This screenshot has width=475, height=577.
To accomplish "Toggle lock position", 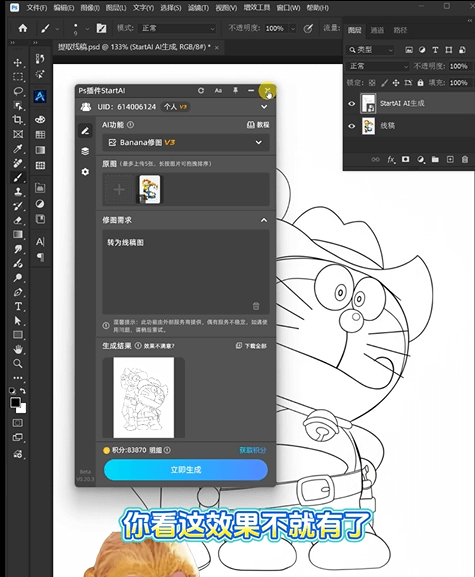I will coord(396,83).
